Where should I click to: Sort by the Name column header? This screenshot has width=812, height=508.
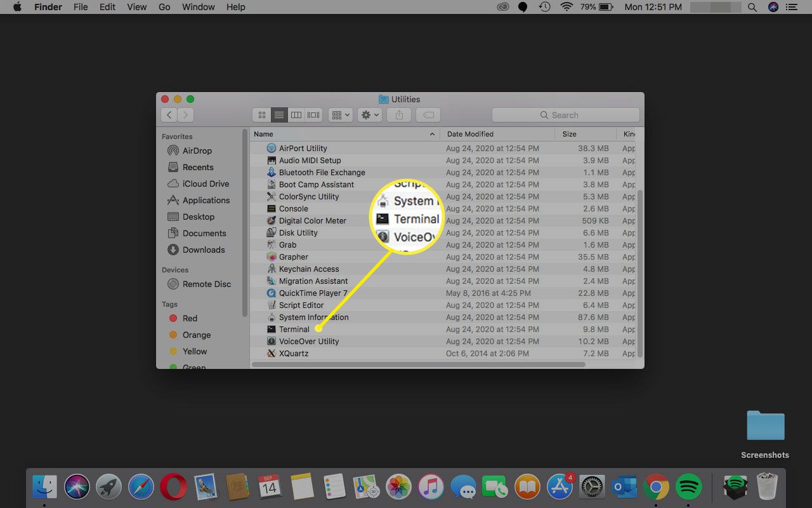click(345, 134)
